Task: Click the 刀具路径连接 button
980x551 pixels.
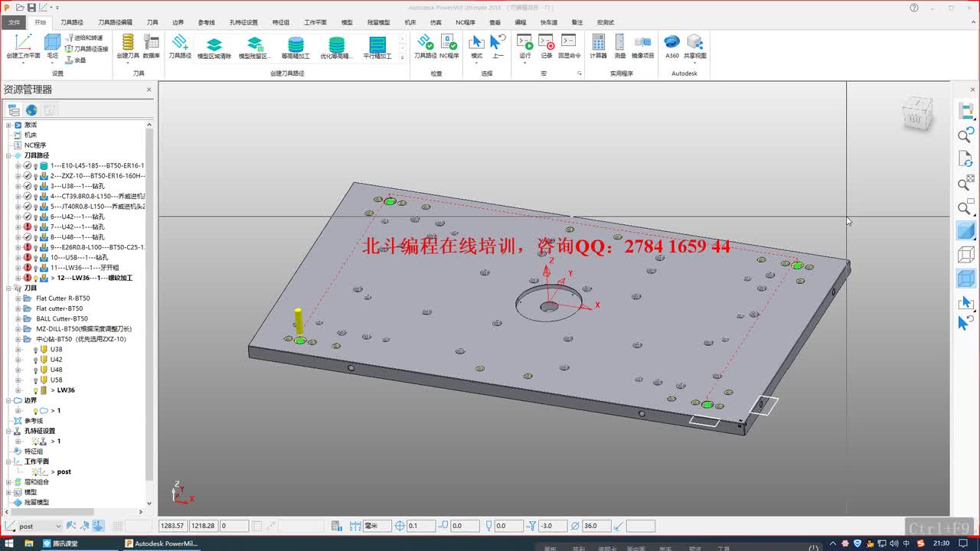Action: pyautogui.click(x=87, y=48)
